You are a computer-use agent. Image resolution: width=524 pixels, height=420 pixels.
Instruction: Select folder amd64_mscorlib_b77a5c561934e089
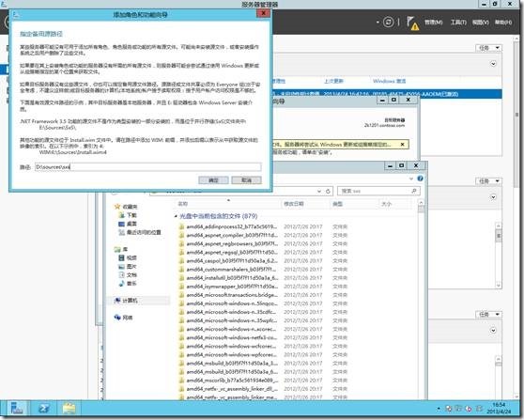click(228, 381)
